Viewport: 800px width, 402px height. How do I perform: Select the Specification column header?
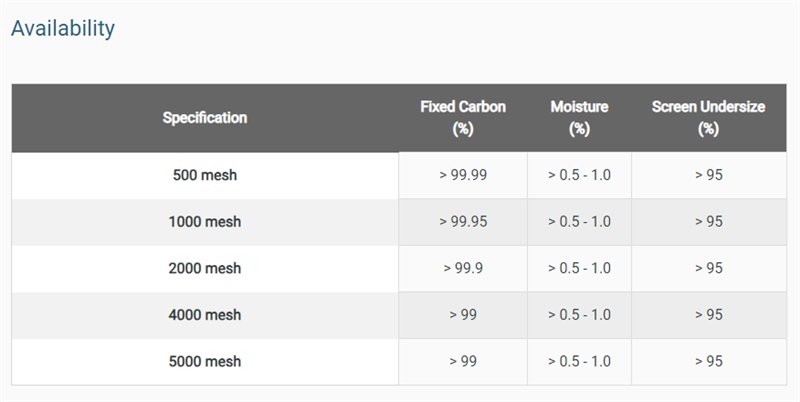pyautogui.click(x=205, y=118)
